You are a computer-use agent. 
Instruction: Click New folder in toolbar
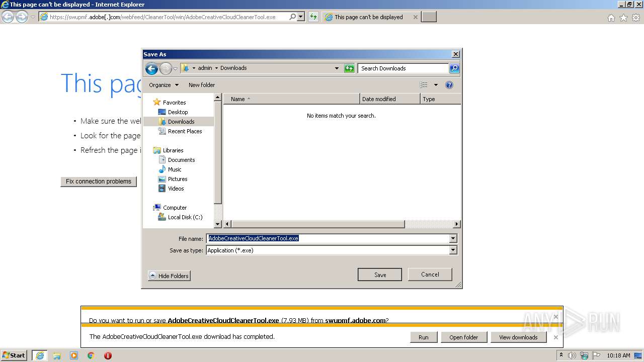(x=202, y=85)
